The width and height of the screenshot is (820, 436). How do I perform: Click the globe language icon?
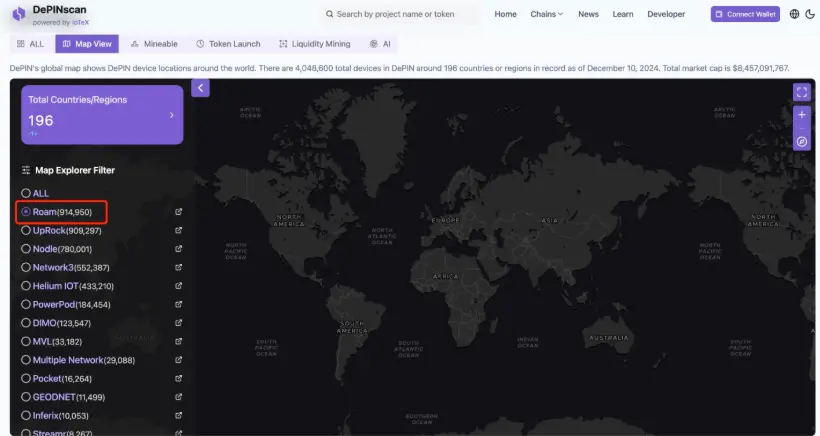795,14
